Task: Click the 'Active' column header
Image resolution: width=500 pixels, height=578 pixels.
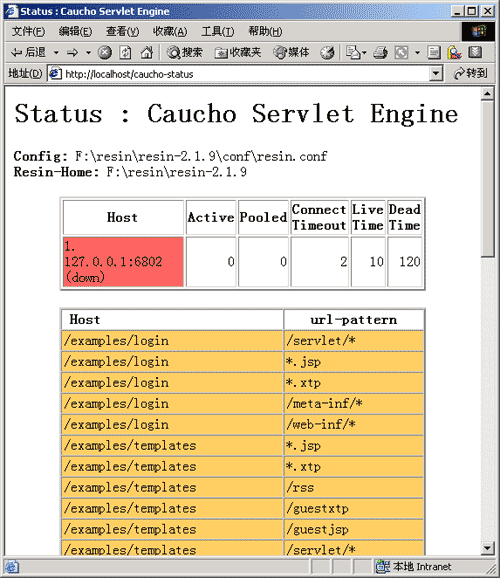Action: pyautogui.click(x=211, y=217)
